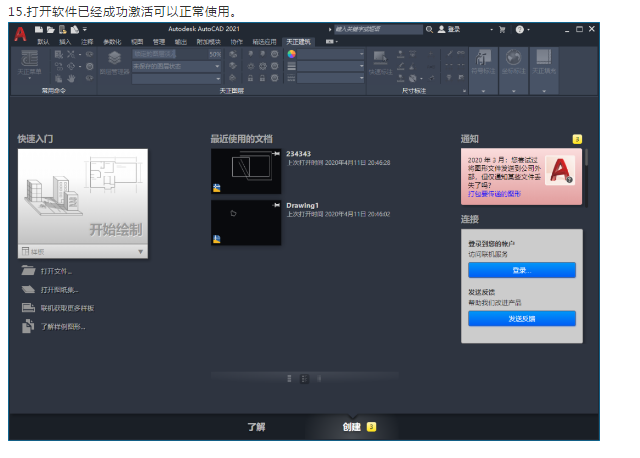This screenshot has height=458, width=640.
Task: Click the 打包要传递的图形 notification link
Action: (x=494, y=194)
